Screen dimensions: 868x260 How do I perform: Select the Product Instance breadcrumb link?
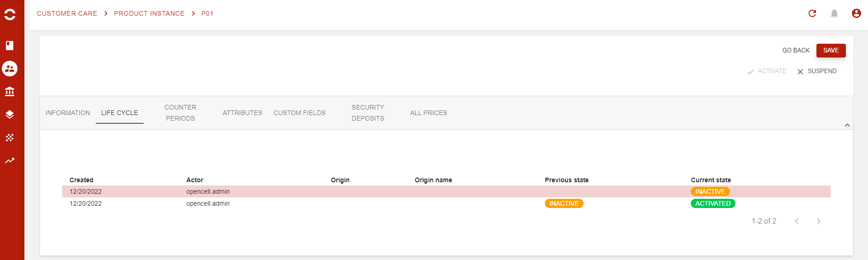[x=149, y=13]
